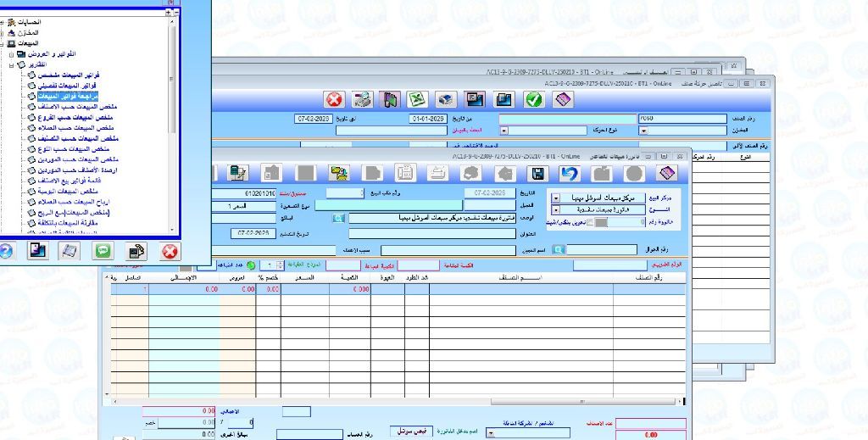Click the blue help question mark icon
The height and width of the screenshot is (440, 868).
(x=5, y=251)
